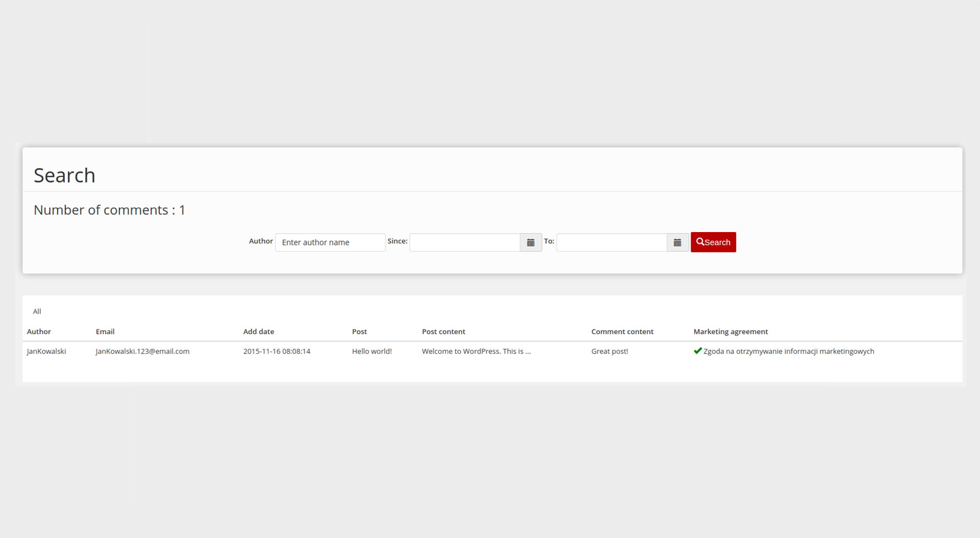Select the Hello world! post cell

click(372, 351)
